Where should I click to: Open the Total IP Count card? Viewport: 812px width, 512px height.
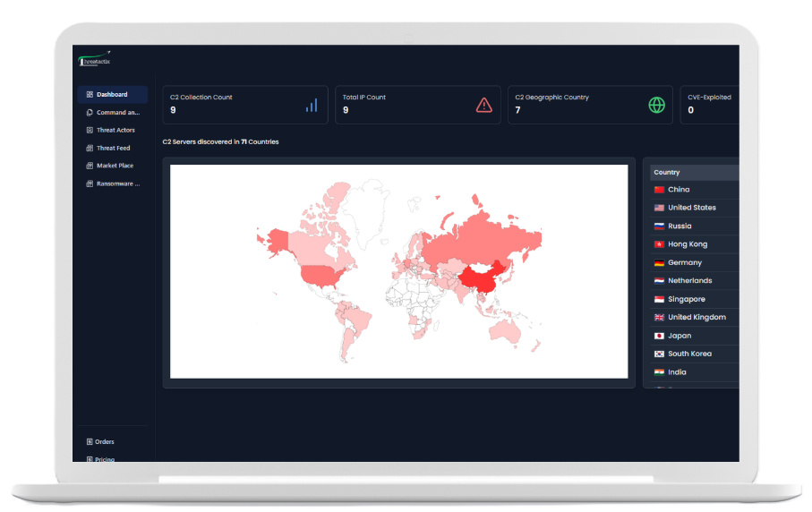pos(418,105)
